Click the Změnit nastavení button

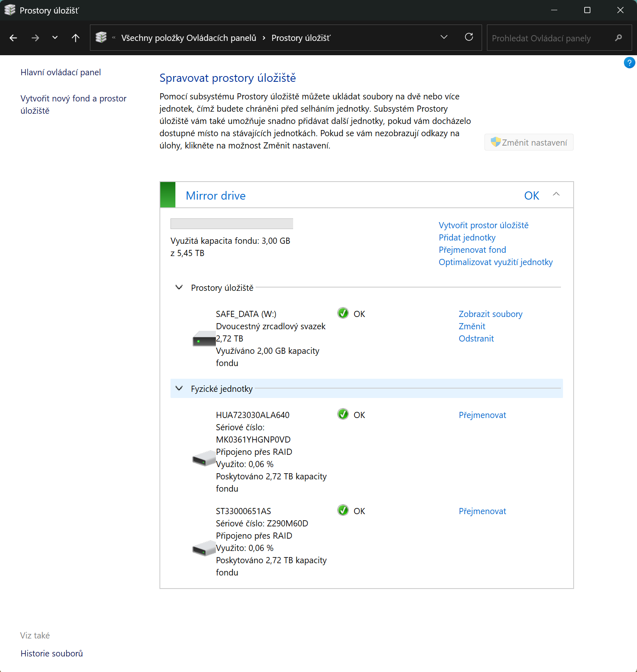point(529,142)
